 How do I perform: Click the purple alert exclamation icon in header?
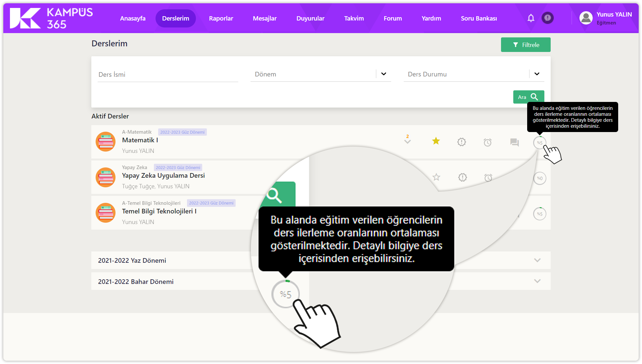tap(548, 18)
